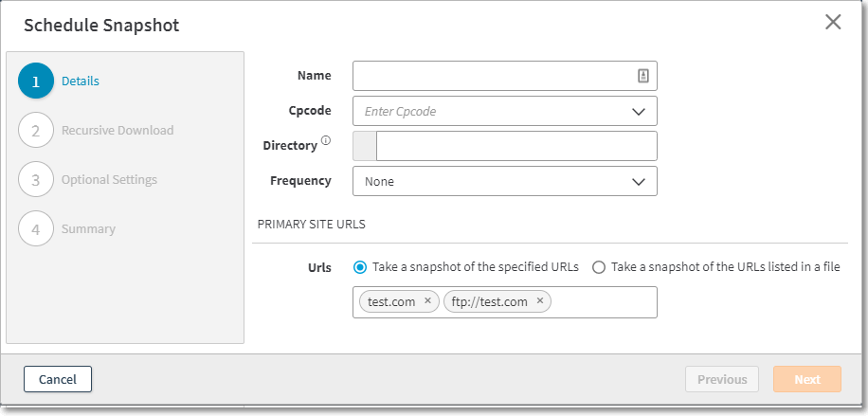Click the step 2 circle icon
The image size is (868, 416).
click(x=36, y=131)
